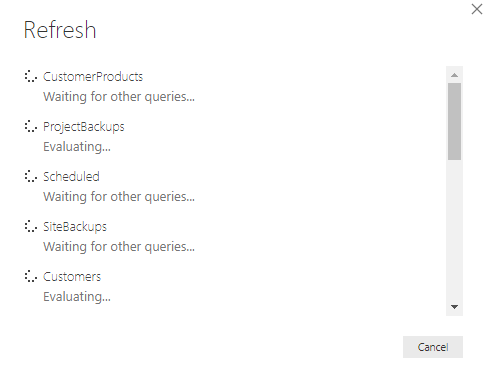Click the loading icon beside Scheduled
The height and width of the screenshot is (365, 490).
click(30, 176)
